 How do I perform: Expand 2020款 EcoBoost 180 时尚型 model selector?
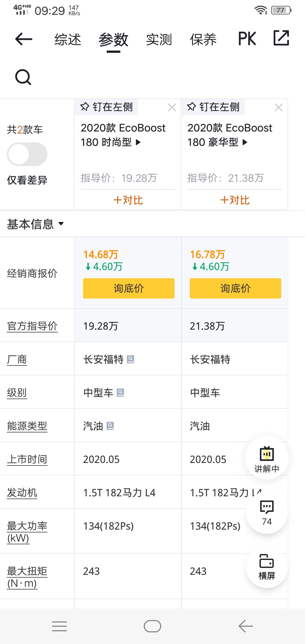coord(123,135)
